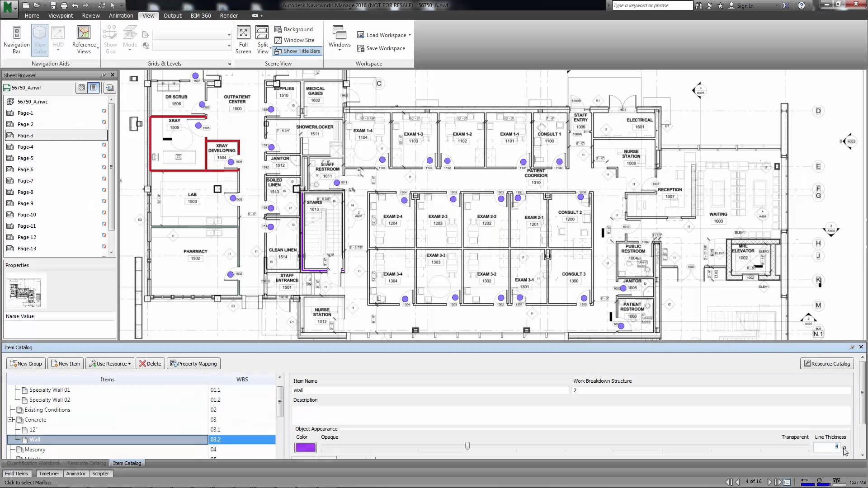Switch Sheet Browser to thumbnail view
868x488 pixels.
[x=81, y=87]
